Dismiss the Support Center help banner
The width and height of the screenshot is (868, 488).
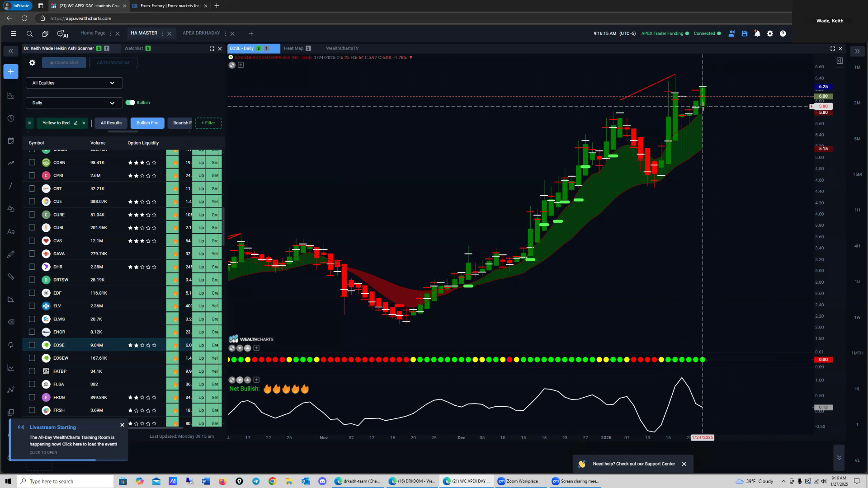pos(684,464)
